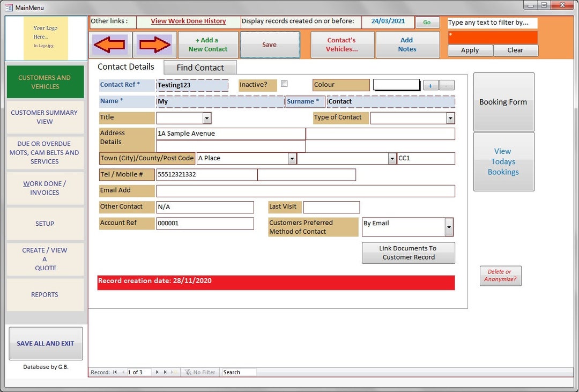Click the red right arrow to go forward
579x392 pixels.
coord(155,45)
